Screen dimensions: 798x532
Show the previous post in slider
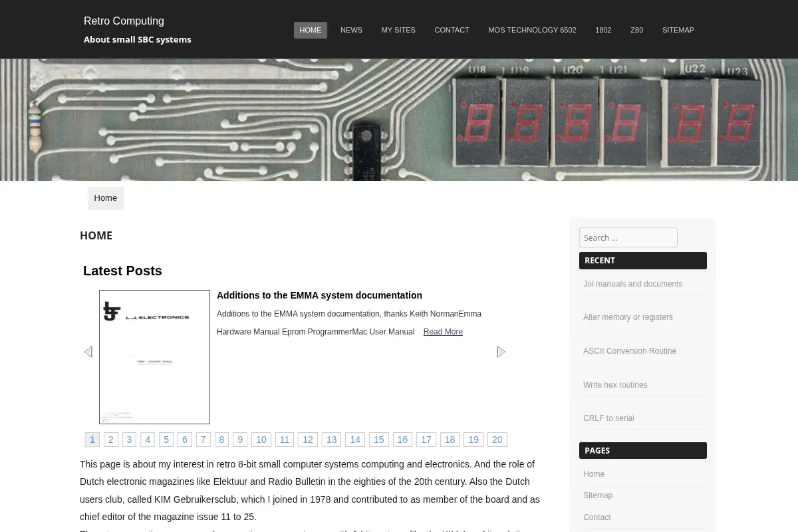coord(88,352)
